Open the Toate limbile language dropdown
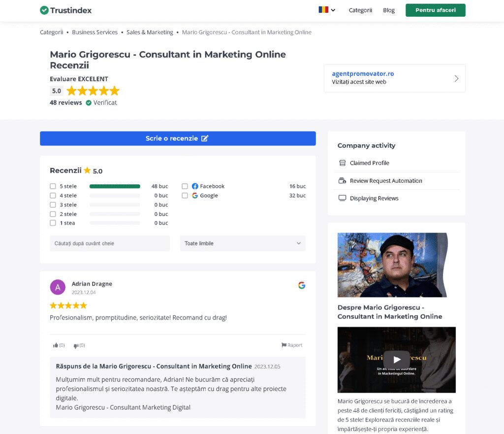This screenshot has height=434, width=504. [x=243, y=243]
